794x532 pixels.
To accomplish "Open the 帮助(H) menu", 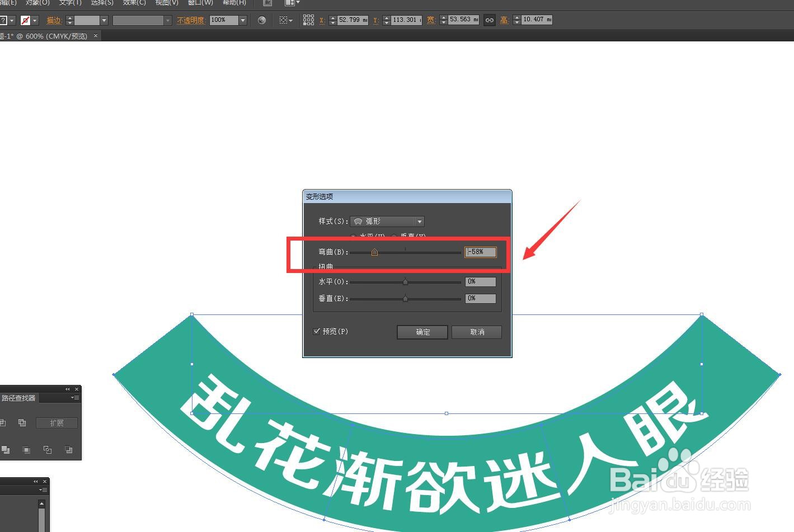I will click(x=234, y=3).
